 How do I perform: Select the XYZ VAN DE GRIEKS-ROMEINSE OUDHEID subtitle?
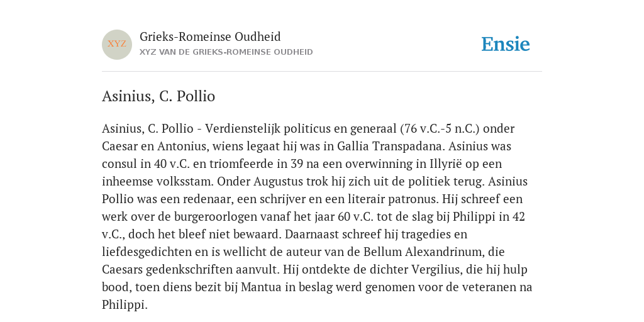[226, 52]
